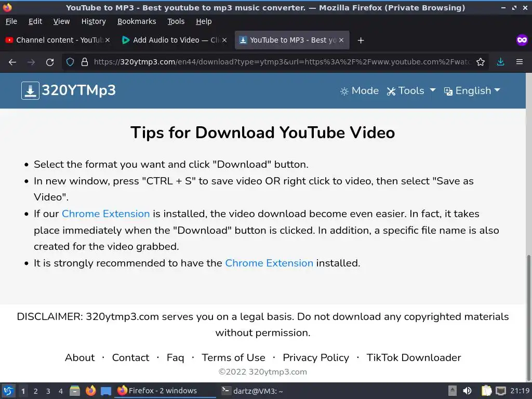Toggle the Mode light/dark switch
This screenshot has height=399, width=532.
360,90
